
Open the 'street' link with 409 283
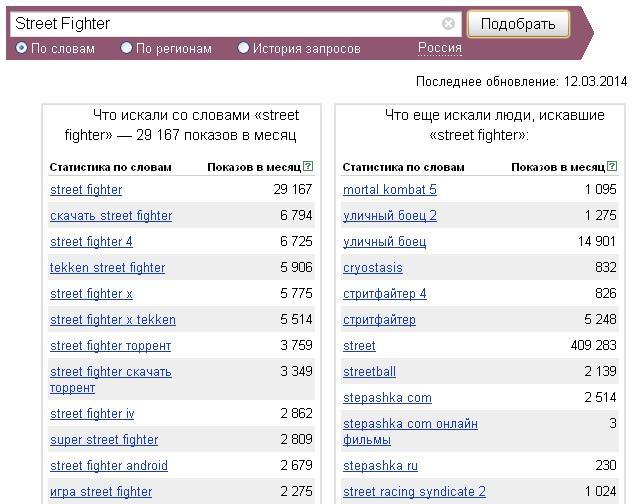[359, 346]
